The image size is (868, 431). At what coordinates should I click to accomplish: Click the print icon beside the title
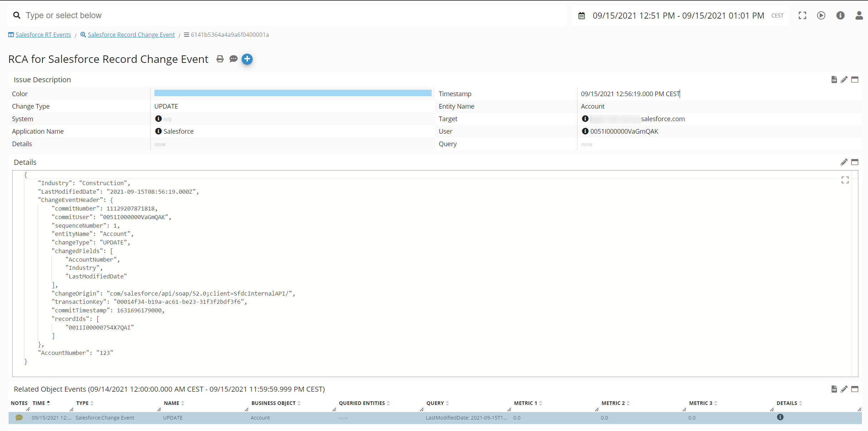(x=220, y=59)
